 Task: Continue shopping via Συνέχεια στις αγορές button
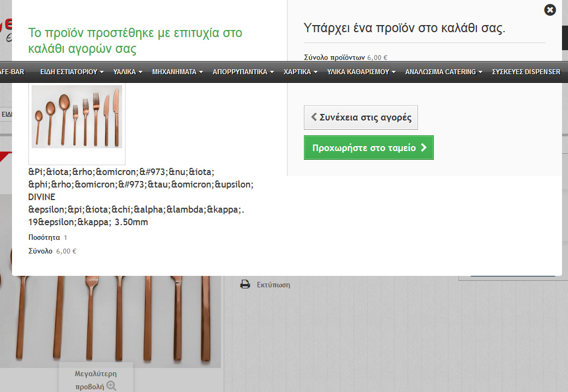[361, 117]
